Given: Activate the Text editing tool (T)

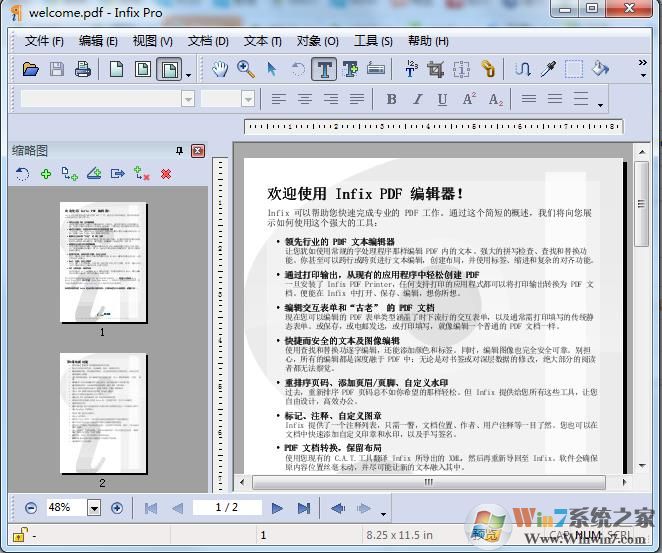Looking at the screenshot, I should (324, 69).
